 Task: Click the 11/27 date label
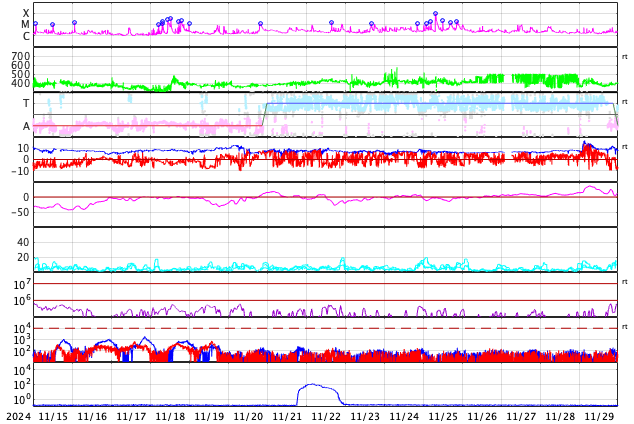(x=521, y=417)
